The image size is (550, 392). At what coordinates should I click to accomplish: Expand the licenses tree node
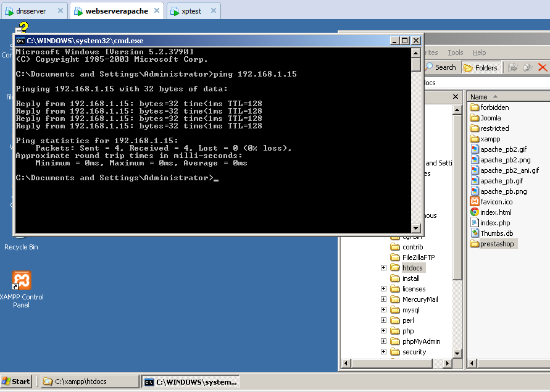click(x=383, y=289)
